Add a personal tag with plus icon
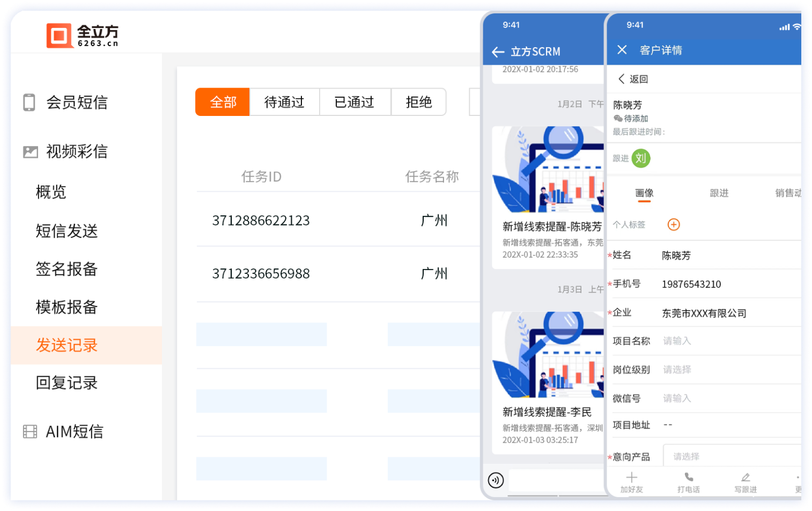 [x=673, y=225]
